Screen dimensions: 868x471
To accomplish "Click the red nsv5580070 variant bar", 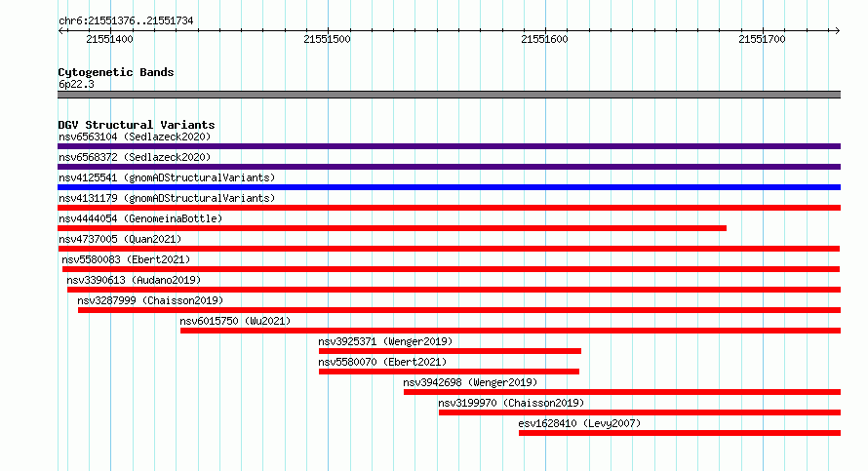I will 449,372.
